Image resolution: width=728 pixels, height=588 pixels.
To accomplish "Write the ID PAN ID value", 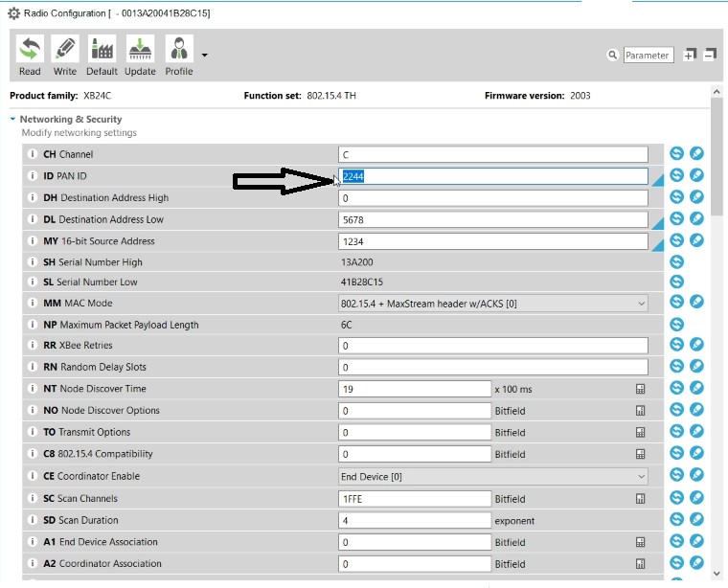I will (x=696, y=175).
